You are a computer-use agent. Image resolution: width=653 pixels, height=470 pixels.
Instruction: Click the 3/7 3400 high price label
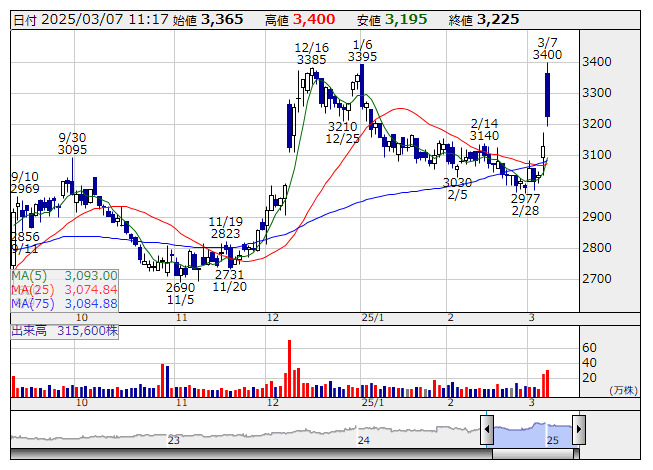coord(547,49)
